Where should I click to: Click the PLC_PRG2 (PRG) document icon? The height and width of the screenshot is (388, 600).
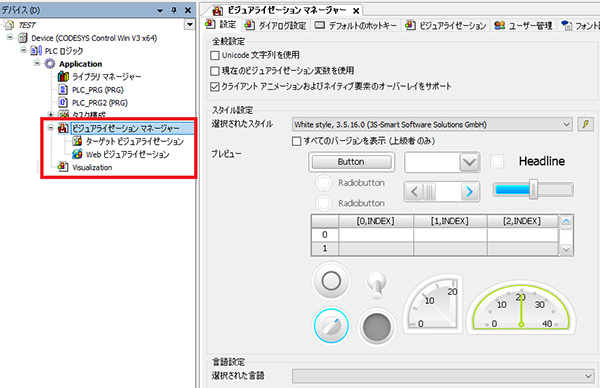63,103
